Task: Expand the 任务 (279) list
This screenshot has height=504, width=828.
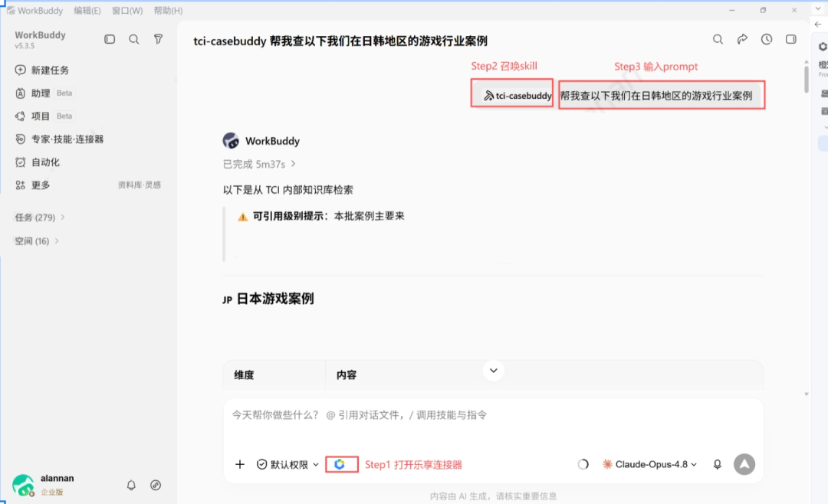Action: [x=40, y=218]
